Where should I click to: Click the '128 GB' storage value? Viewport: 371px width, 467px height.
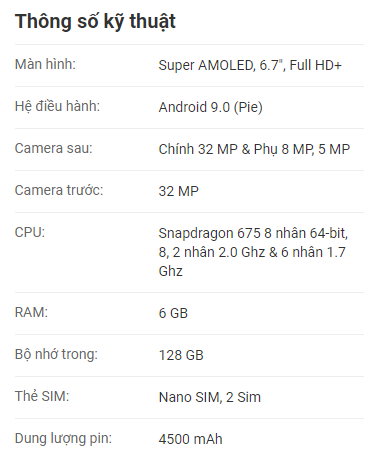coord(181,355)
